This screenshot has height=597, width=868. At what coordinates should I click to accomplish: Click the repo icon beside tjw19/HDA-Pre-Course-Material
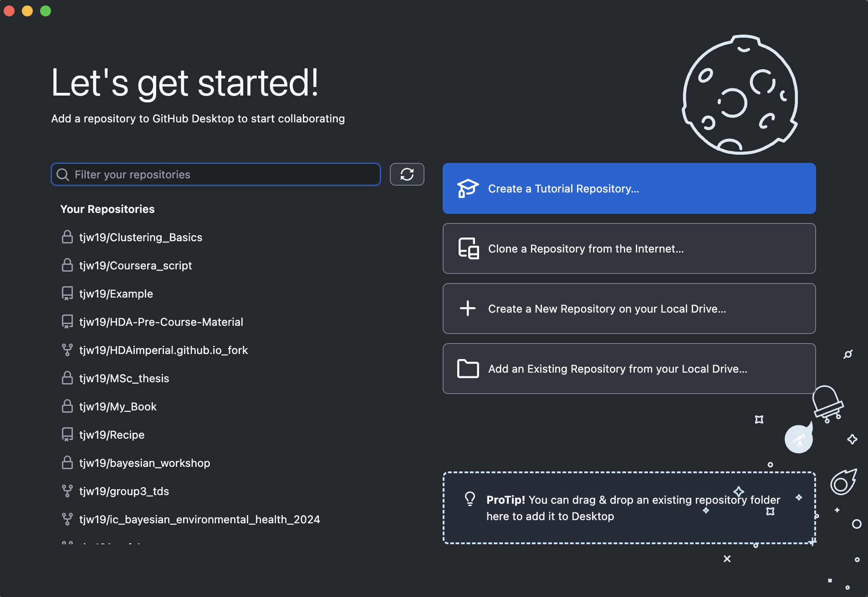click(67, 322)
